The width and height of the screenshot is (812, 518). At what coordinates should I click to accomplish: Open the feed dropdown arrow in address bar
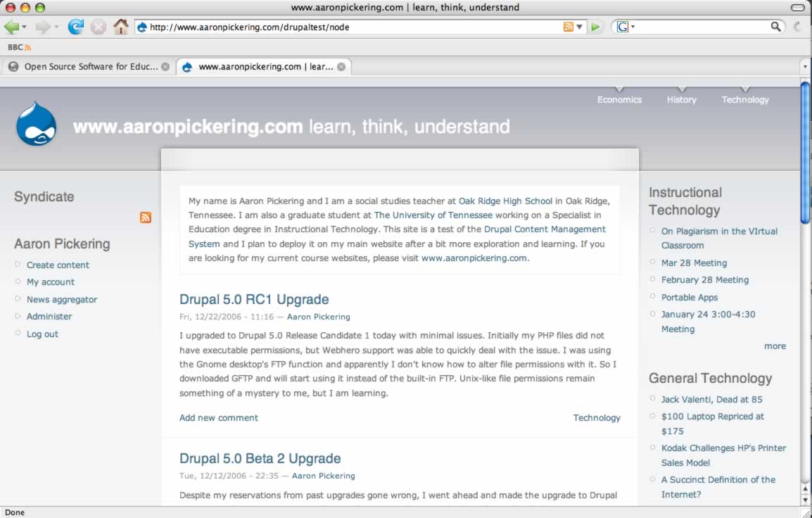[x=580, y=27]
